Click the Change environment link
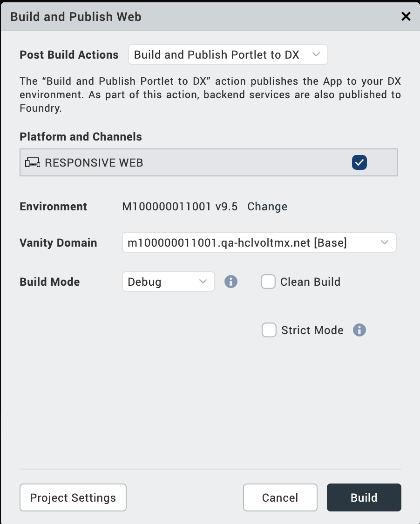 click(267, 206)
